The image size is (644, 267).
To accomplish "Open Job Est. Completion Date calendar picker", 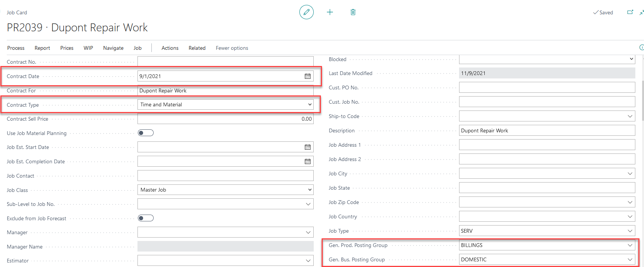I will [308, 161].
